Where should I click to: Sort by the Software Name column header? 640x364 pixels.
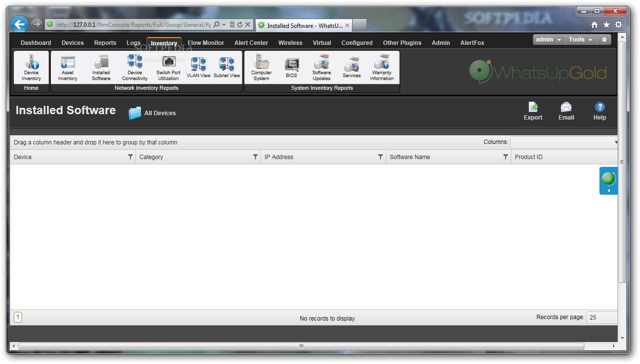409,157
